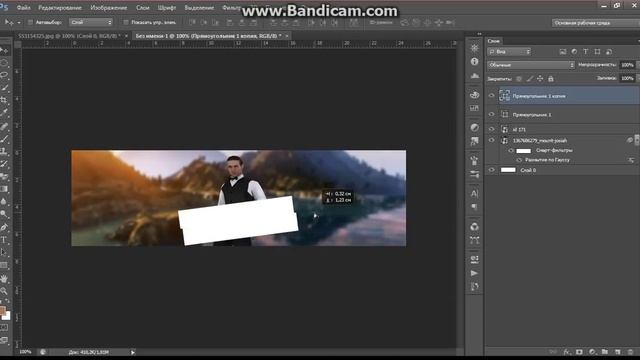Open the Info panel icon

tap(474, 62)
